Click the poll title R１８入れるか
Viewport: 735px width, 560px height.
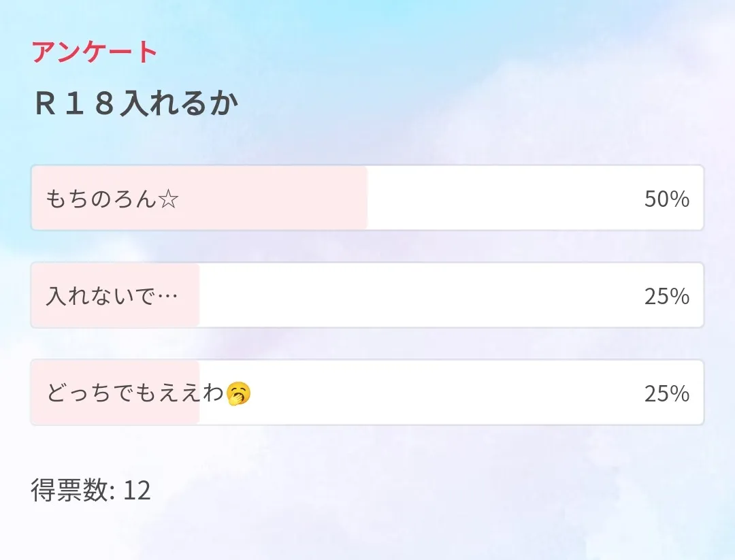(x=134, y=102)
